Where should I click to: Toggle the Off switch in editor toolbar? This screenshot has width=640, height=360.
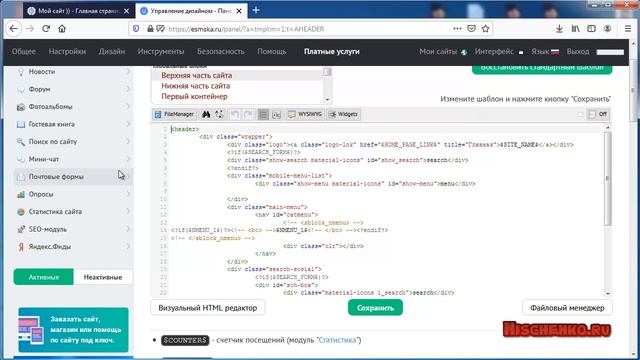[598, 114]
